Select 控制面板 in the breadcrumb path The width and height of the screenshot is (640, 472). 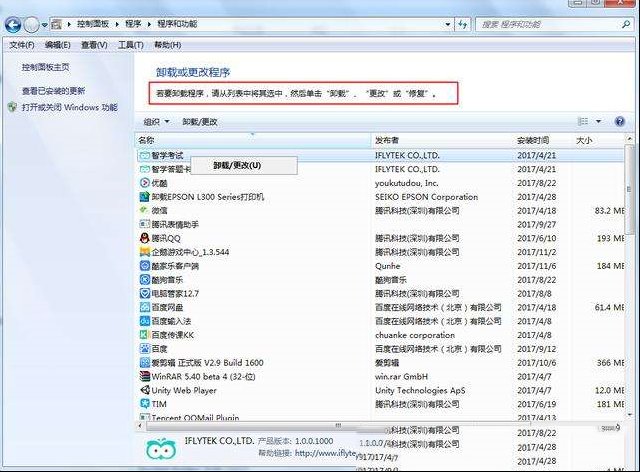93,24
